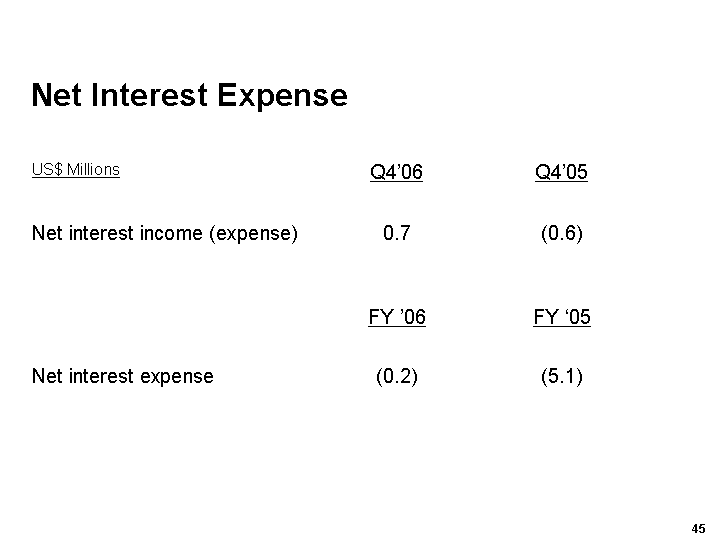The height and width of the screenshot is (540, 720).
Task: Click "Net" starting the income row label
Action: (46, 234)
